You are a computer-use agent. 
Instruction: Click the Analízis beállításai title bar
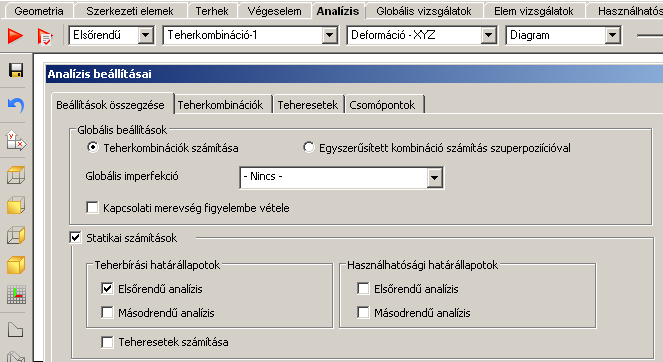354,74
